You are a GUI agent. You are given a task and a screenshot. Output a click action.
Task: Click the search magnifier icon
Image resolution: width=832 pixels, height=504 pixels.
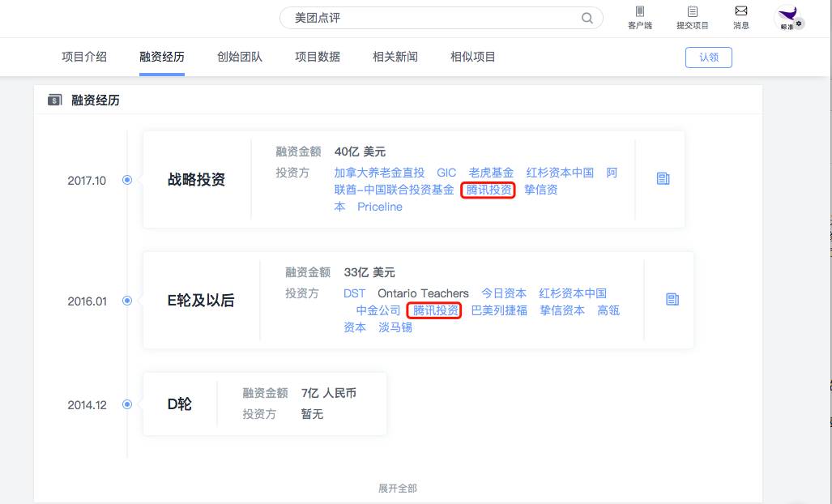click(x=587, y=18)
